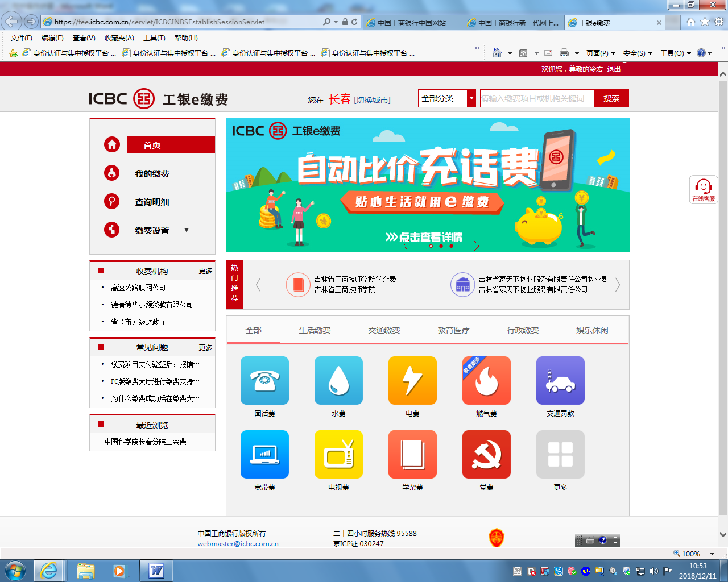Open the 交通罚款 traffic fine icon

[560, 380]
